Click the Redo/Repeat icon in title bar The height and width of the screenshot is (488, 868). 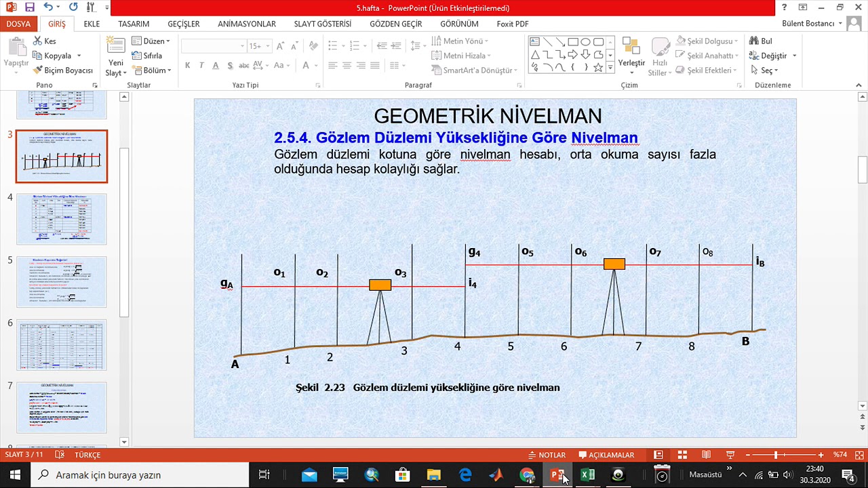(73, 7)
